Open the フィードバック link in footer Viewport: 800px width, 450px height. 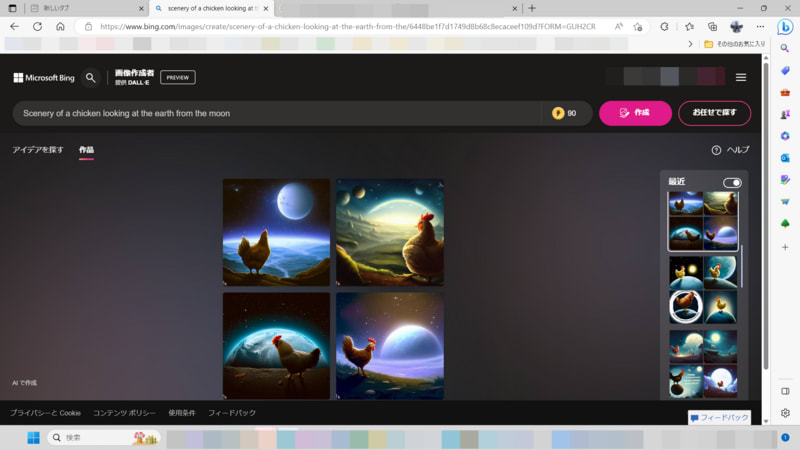231,412
